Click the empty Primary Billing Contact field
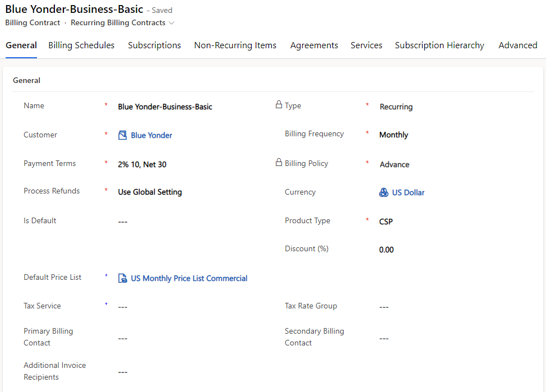The height and width of the screenshot is (392, 546). [x=123, y=338]
